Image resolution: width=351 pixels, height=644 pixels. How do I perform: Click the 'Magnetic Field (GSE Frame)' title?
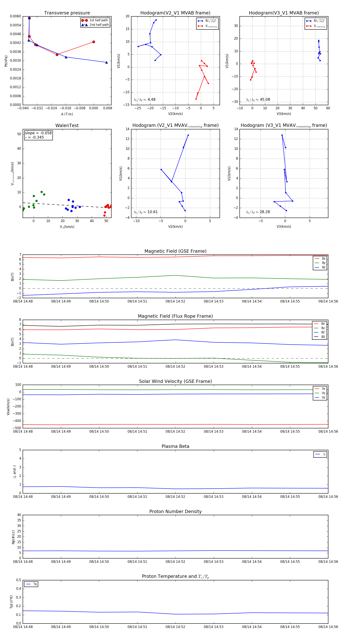tap(175, 251)
